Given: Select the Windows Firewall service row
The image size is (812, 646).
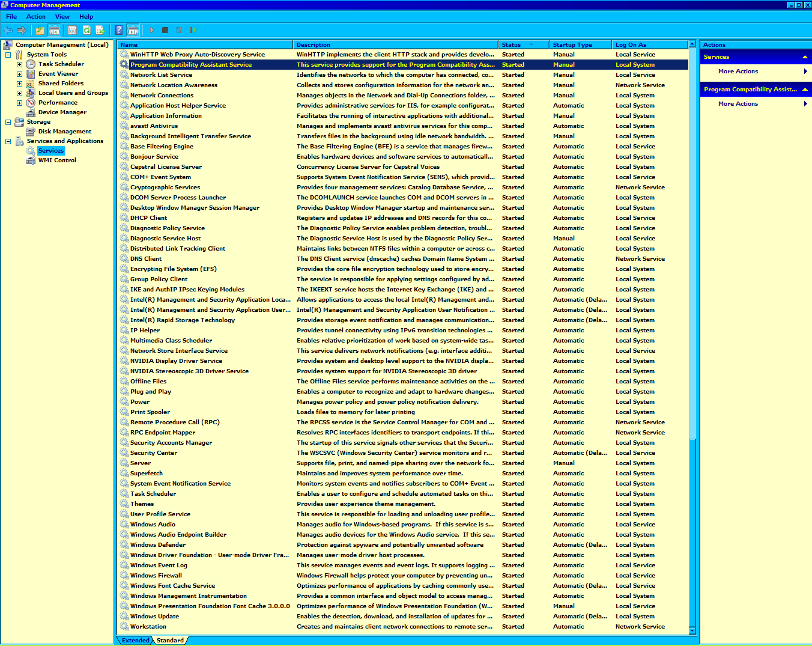Looking at the screenshot, I should point(403,576).
